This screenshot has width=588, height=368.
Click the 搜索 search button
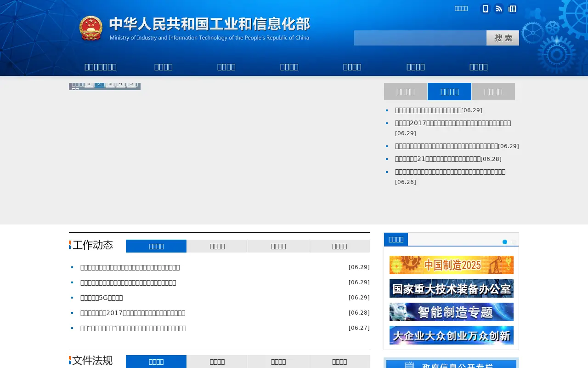(x=503, y=38)
